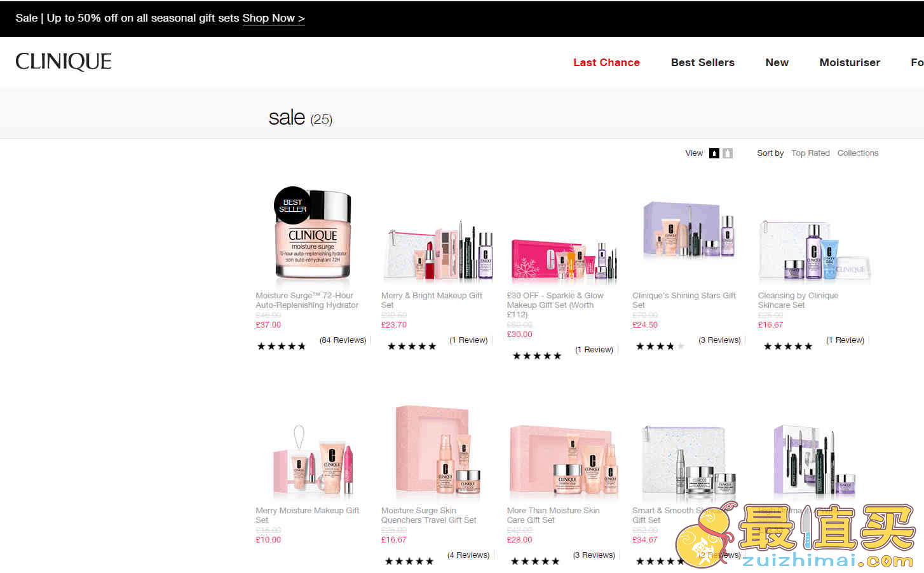The image size is (924, 573).
Task: Click the £34.67 sale price
Action: [645, 540]
